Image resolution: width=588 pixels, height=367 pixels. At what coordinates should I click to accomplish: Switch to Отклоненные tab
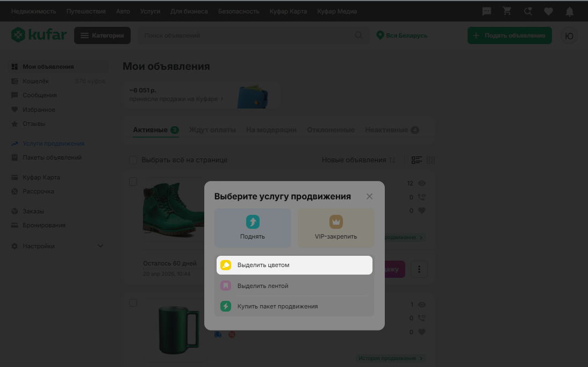331,129
